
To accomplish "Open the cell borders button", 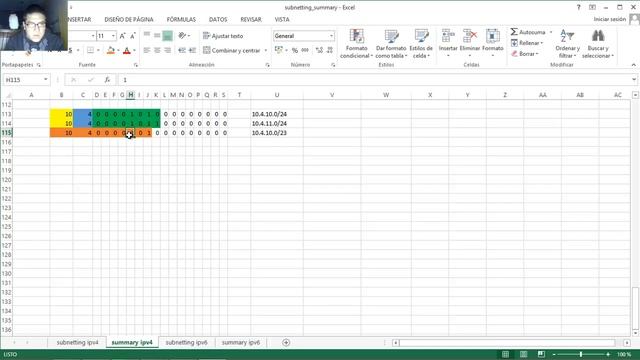I will click(x=91, y=50).
